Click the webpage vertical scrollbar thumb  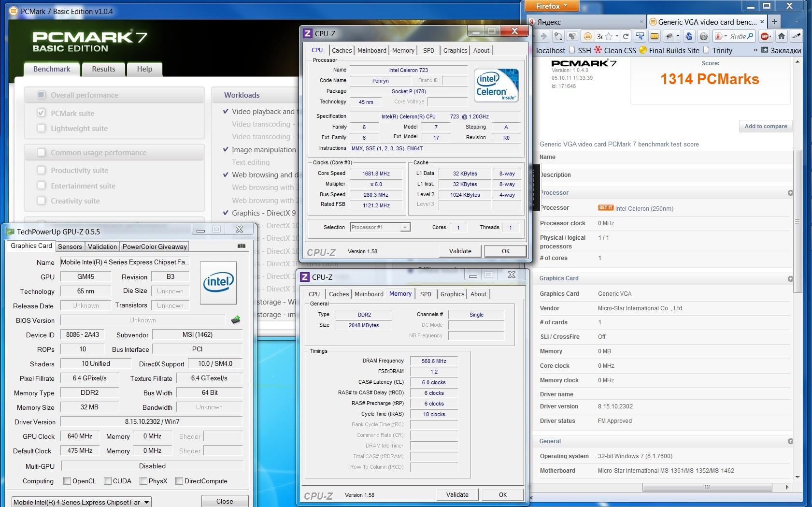798,221
